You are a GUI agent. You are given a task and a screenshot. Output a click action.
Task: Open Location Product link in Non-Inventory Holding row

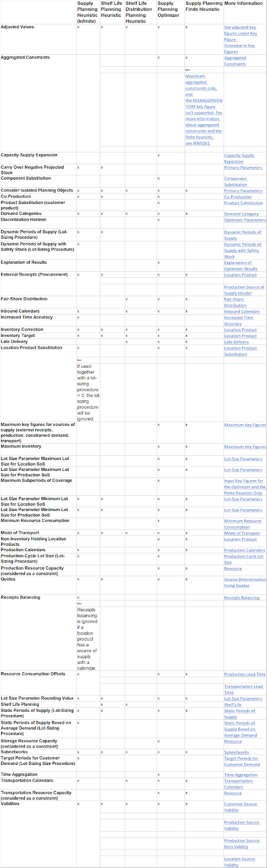coord(240,539)
